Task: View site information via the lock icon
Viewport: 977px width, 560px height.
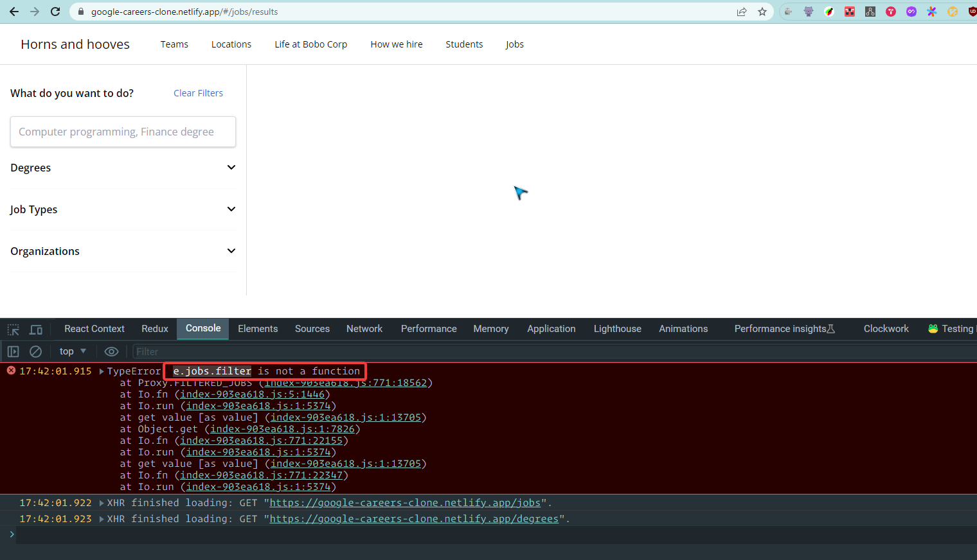Action: (81, 12)
